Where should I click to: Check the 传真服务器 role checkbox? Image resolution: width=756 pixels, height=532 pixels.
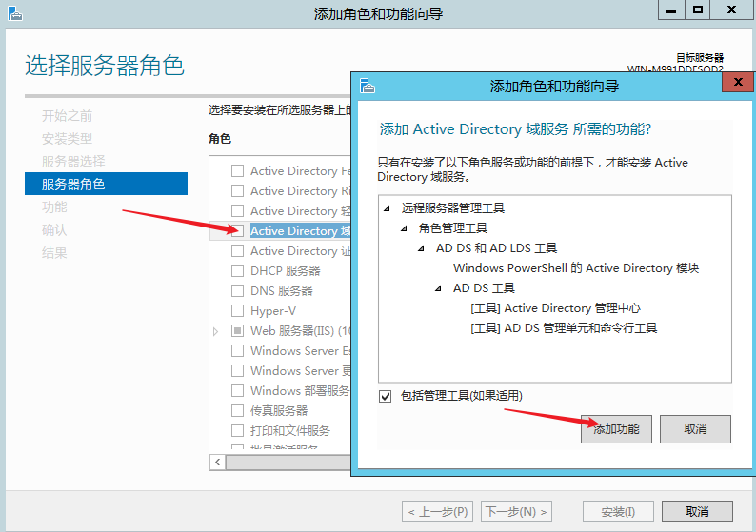237,410
